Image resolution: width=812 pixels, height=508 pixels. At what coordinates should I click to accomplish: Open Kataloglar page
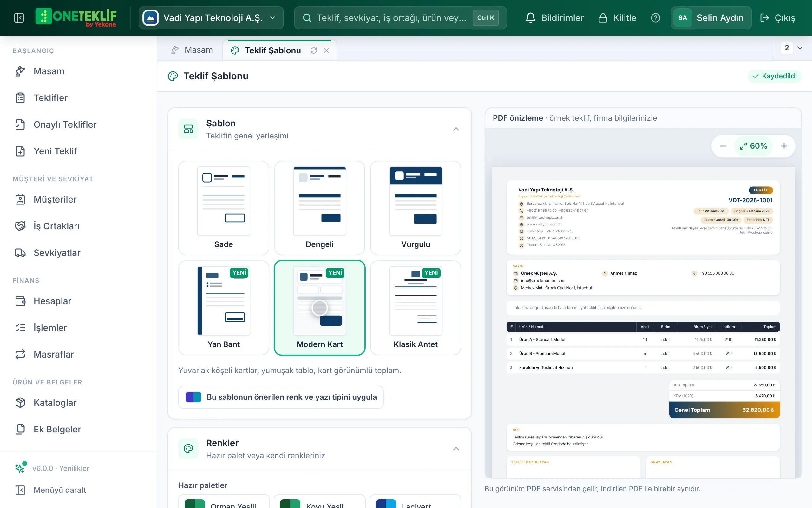pos(79,403)
